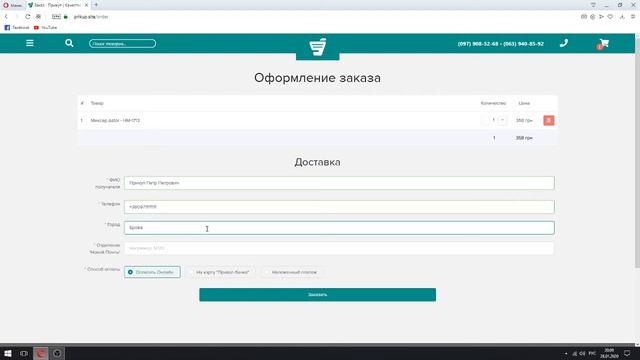Open a new browser tab with the plus
The image size is (640, 360).
(x=96, y=5)
